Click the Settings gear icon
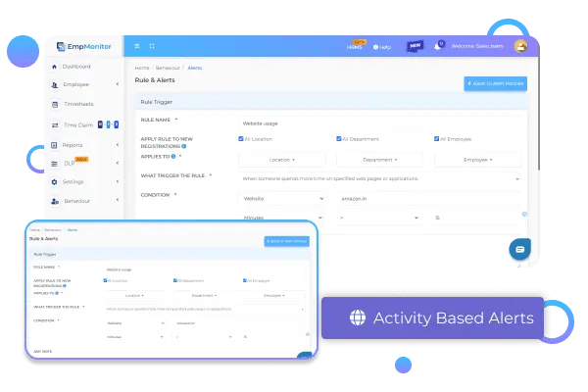Screen dimensions: 588x392 point(54,182)
